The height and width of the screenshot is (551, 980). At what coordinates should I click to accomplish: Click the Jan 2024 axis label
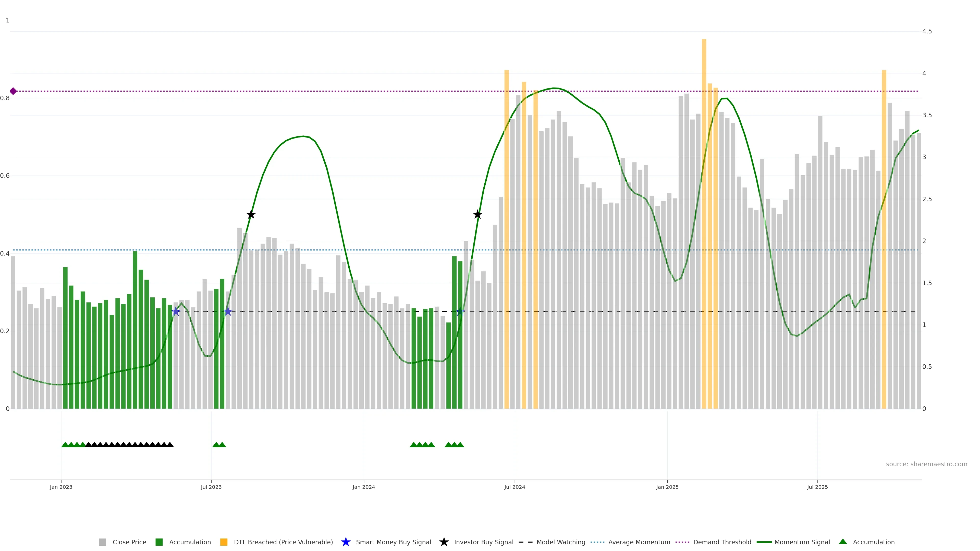pyautogui.click(x=363, y=487)
